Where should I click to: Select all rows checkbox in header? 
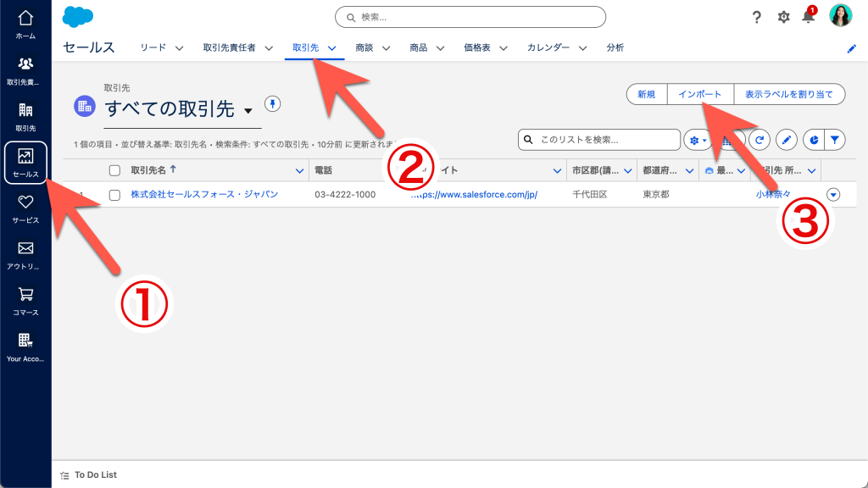(x=114, y=170)
